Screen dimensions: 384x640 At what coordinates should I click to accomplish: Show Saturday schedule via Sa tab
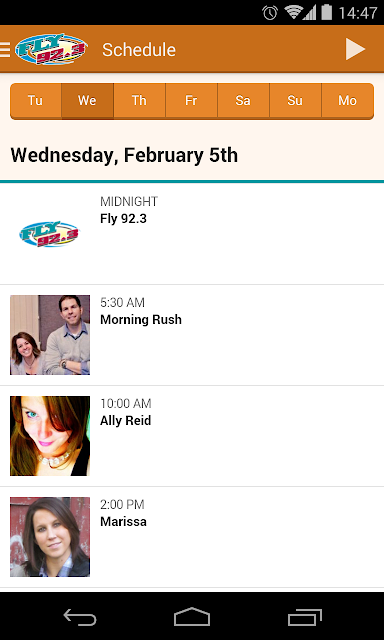[x=243, y=101]
